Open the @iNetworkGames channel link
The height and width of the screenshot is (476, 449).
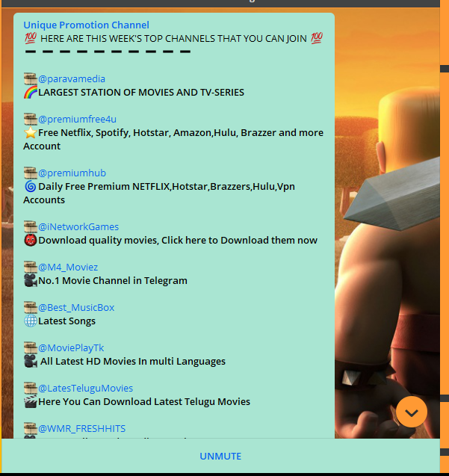pyautogui.click(x=78, y=226)
